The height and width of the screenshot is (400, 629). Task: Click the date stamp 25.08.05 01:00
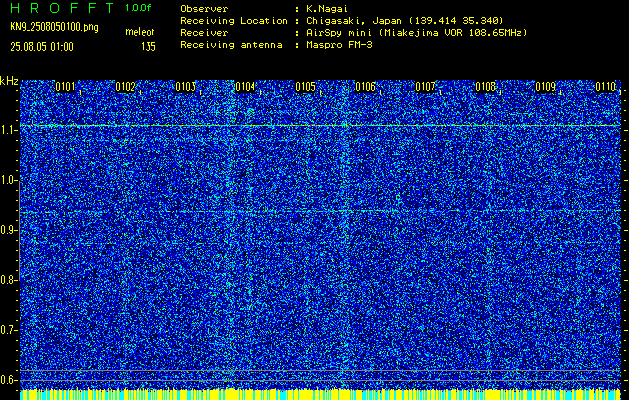(42, 47)
